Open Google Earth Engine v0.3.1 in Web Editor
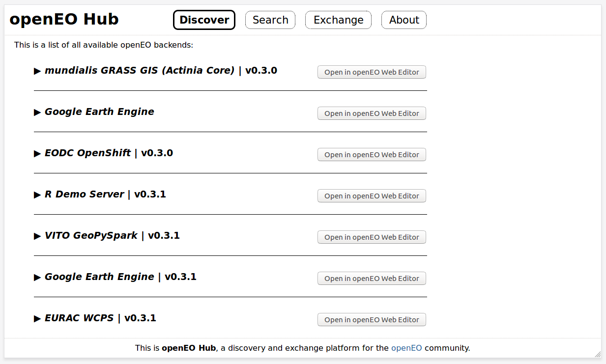The height and width of the screenshot is (364, 606). pos(372,278)
